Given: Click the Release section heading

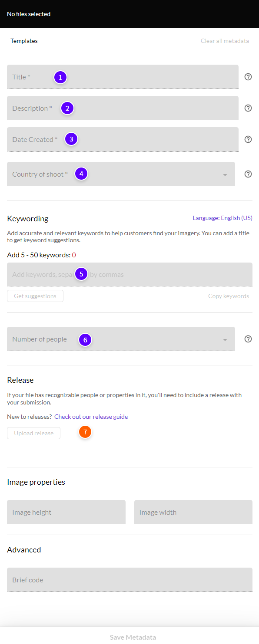Looking at the screenshot, I should tap(20, 380).
